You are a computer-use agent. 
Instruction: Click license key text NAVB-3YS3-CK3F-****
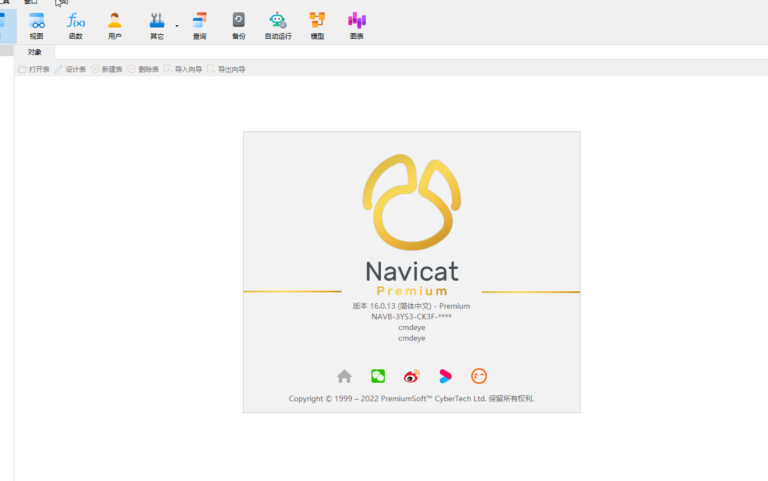click(411, 317)
